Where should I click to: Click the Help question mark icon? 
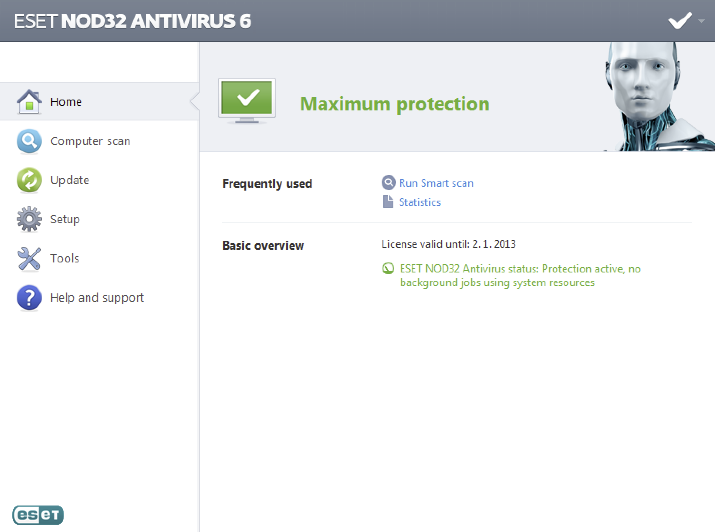(x=30, y=298)
